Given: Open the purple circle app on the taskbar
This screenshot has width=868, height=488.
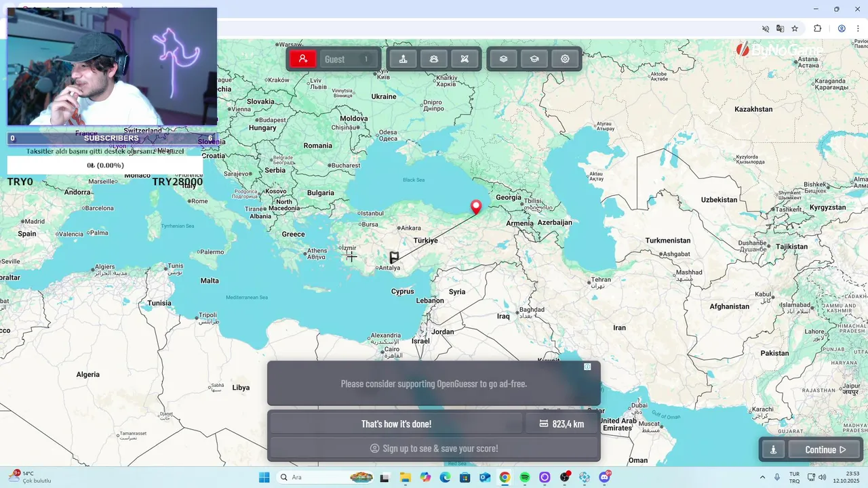Looking at the screenshot, I should click(545, 477).
